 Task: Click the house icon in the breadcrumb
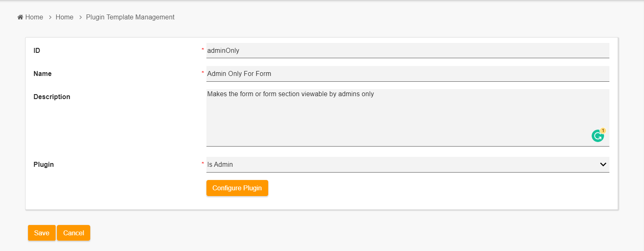point(20,17)
